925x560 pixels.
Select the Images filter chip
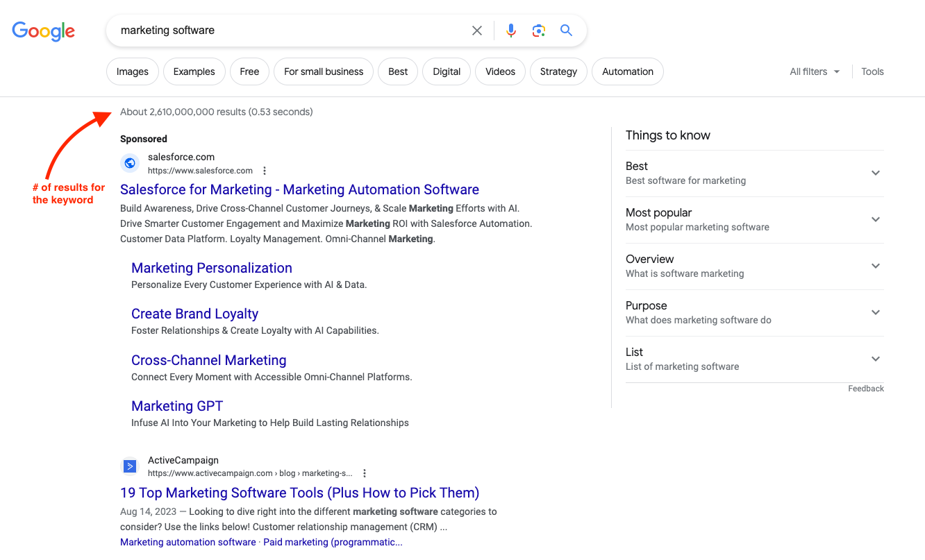(133, 71)
